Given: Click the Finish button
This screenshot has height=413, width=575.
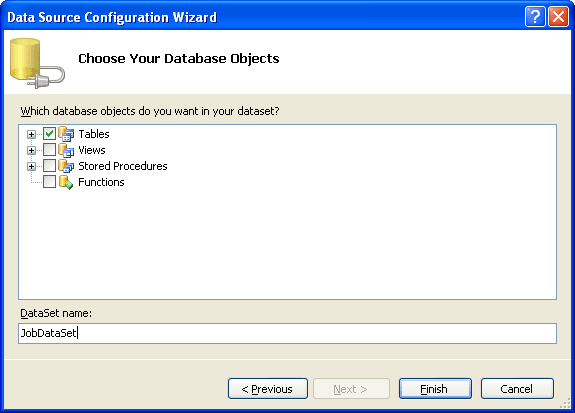Looking at the screenshot, I should pyautogui.click(x=435, y=389).
